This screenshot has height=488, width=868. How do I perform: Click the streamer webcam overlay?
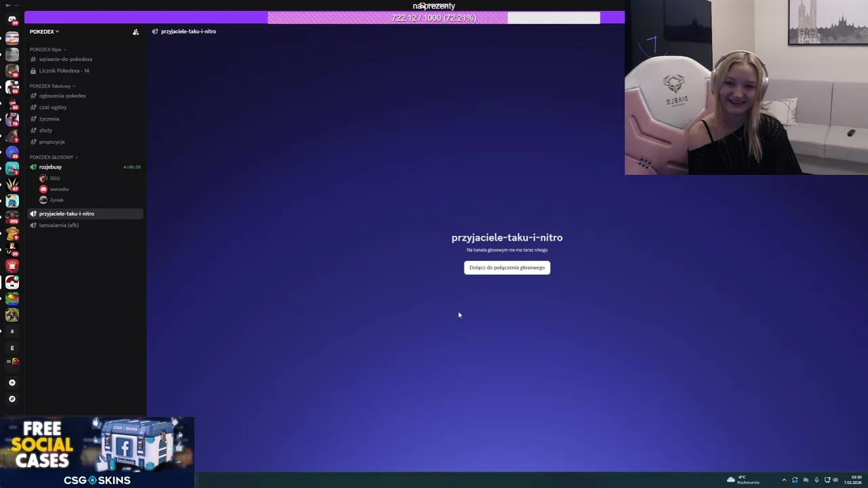click(x=746, y=87)
